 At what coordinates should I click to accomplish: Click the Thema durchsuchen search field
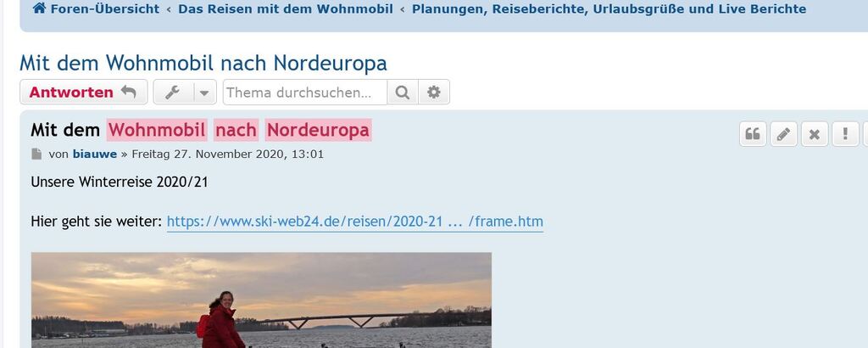[305, 92]
